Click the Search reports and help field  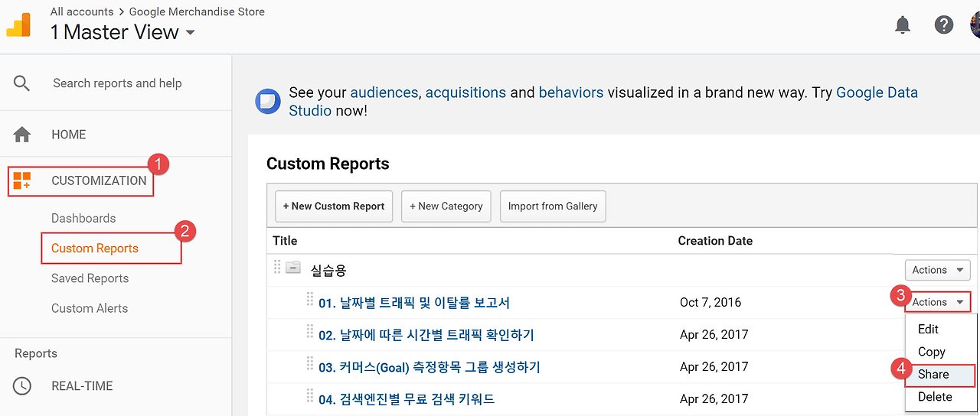click(117, 83)
